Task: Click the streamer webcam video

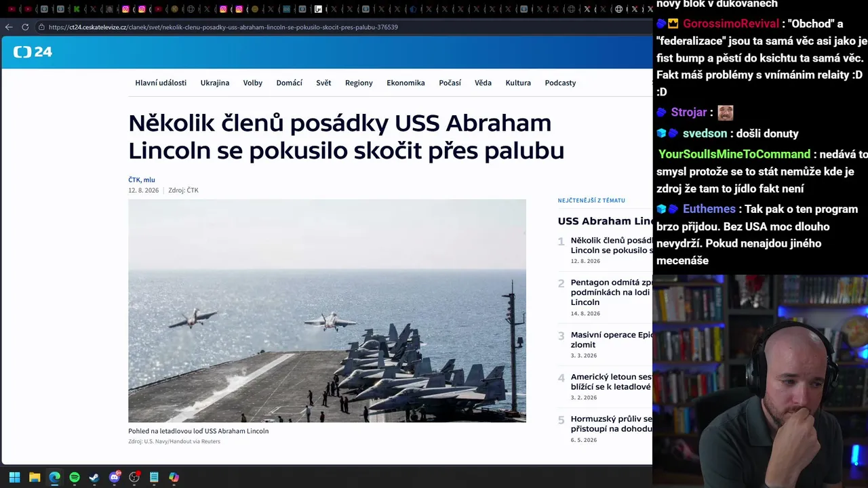Action: point(760,381)
